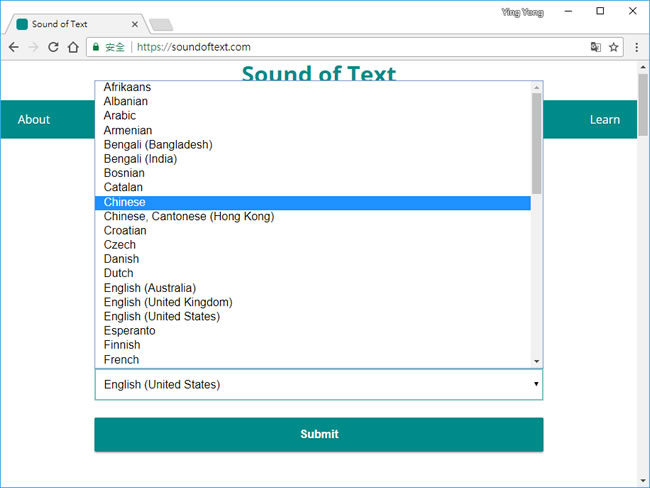Click the language dropdown arrow
Viewport: 650px width, 488px height.
(x=536, y=384)
